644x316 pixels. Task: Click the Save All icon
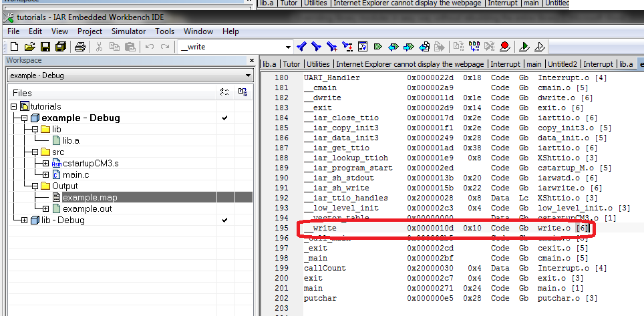(61, 47)
